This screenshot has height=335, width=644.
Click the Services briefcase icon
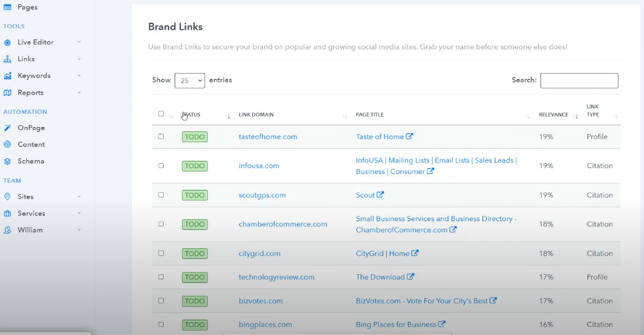(7, 214)
